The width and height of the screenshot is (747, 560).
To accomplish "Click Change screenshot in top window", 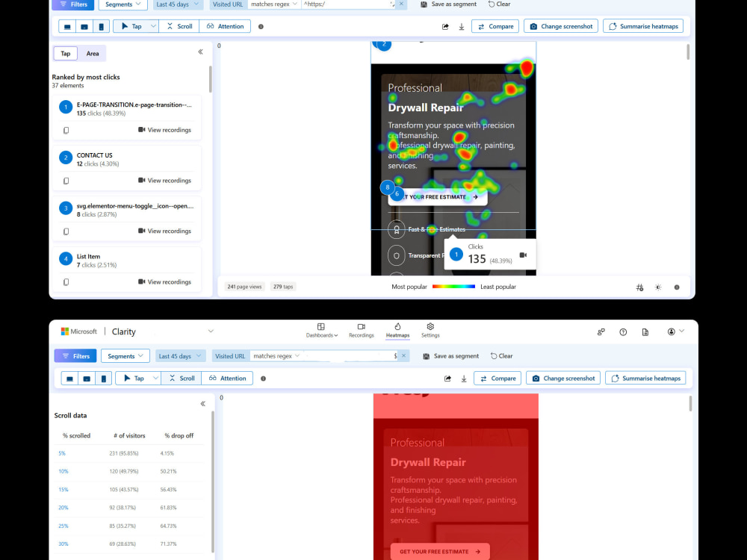I will [561, 27].
